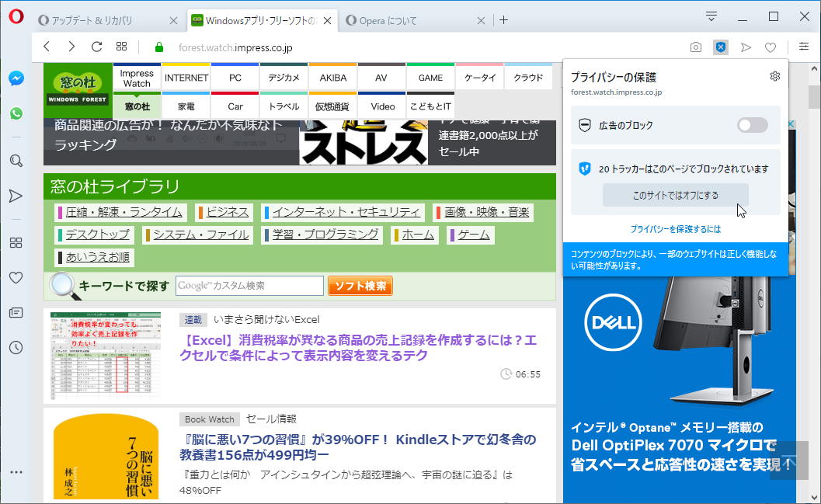This screenshot has height=504, width=821.
Task: Open privacy protection settings with the gear icon
Action: [x=774, y=76]
